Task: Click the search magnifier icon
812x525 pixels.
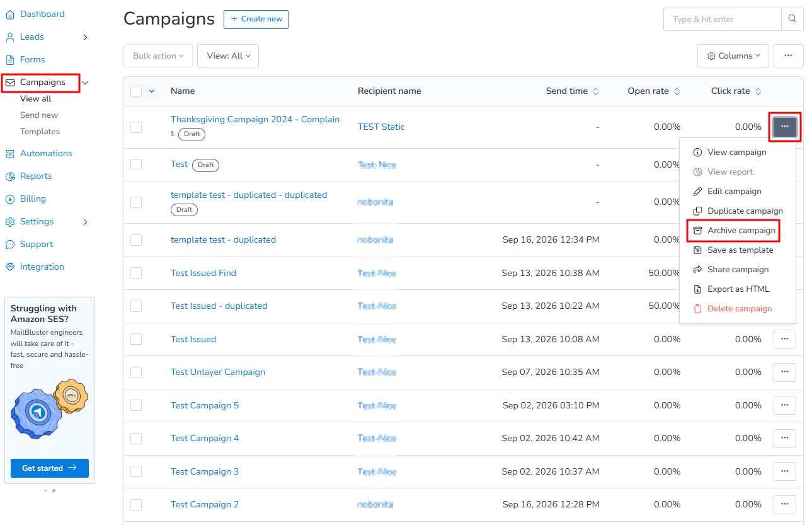Action: click(792, 20)
